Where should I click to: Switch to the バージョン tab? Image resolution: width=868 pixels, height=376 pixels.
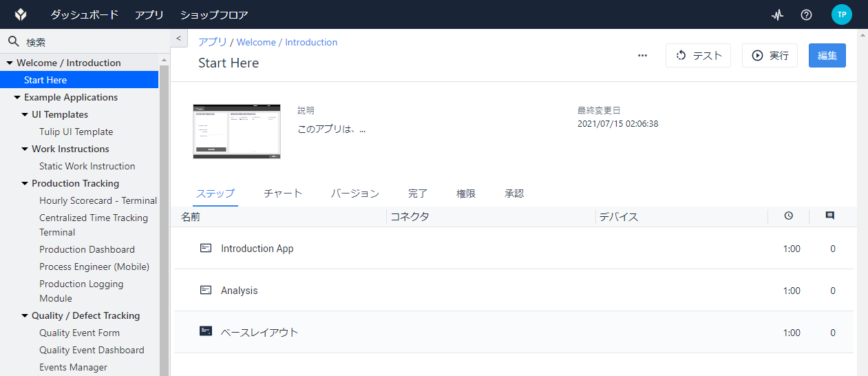tap(354, 194)
